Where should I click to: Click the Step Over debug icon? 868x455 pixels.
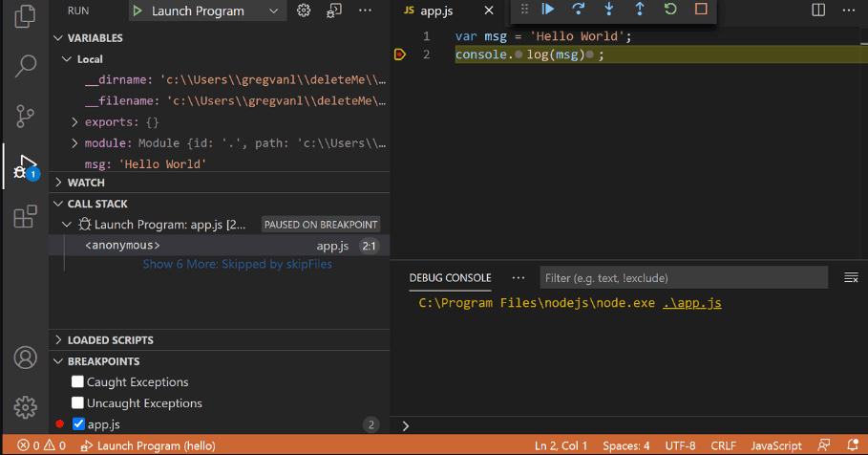[579, 10]
